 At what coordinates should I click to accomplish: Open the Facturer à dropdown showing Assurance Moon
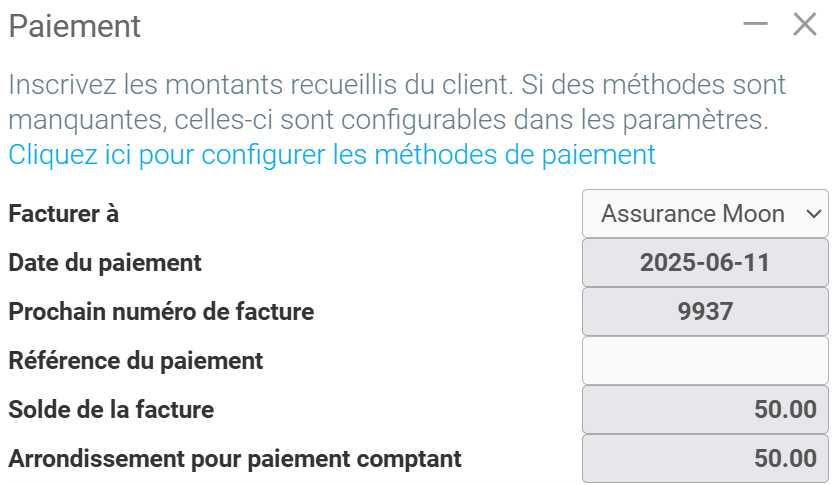pos(704,214)
